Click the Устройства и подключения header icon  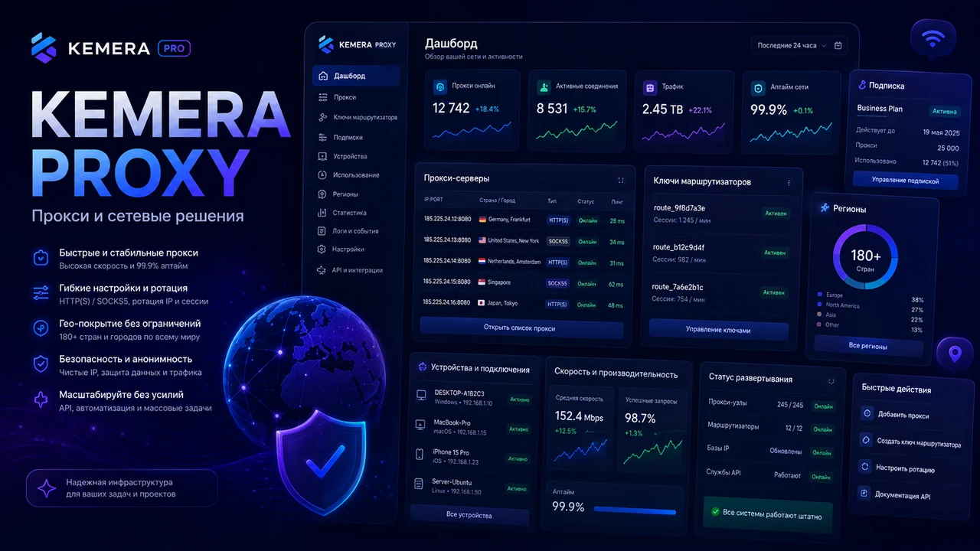coord(422,368)
